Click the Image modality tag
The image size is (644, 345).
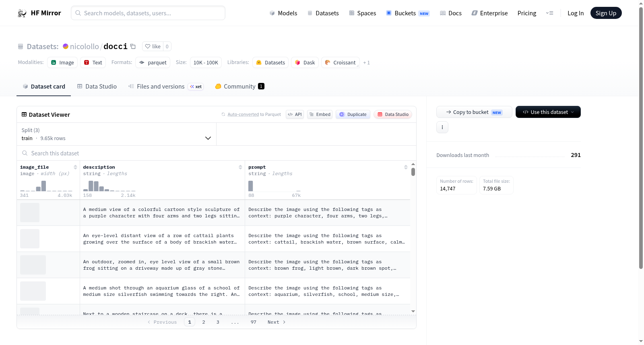coord(62,62)
